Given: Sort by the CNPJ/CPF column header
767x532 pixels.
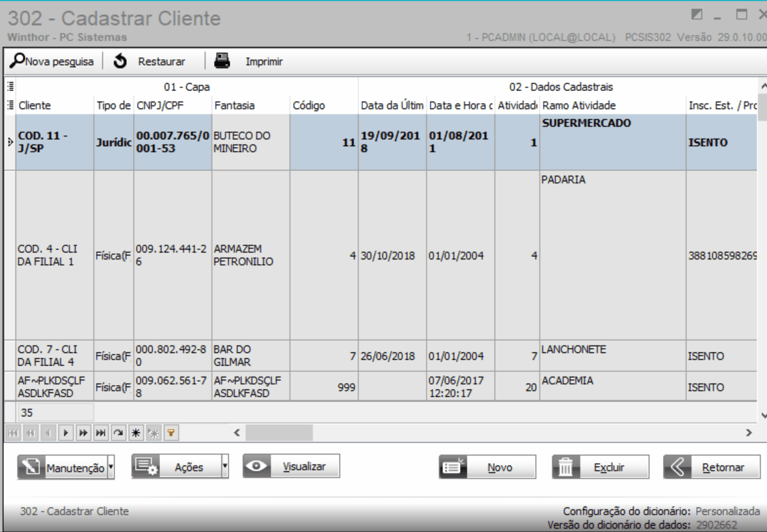Looking at the screenshot, I should (172, 105).
